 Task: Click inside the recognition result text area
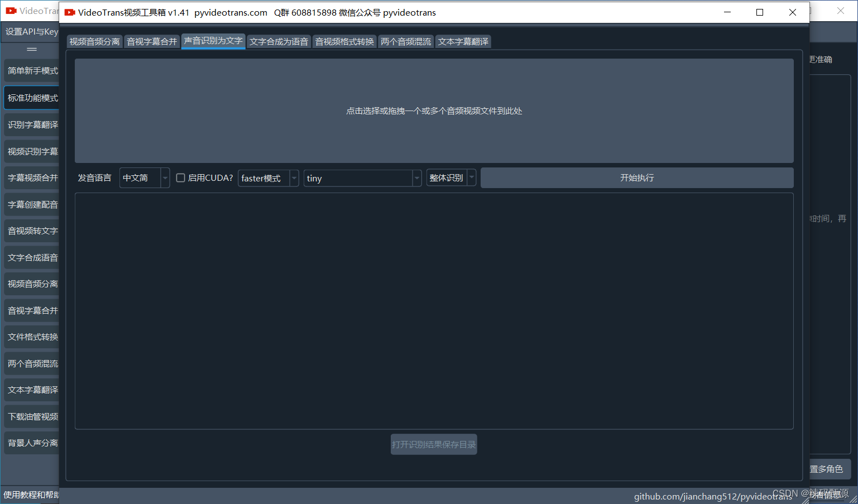tap(434, 311)
